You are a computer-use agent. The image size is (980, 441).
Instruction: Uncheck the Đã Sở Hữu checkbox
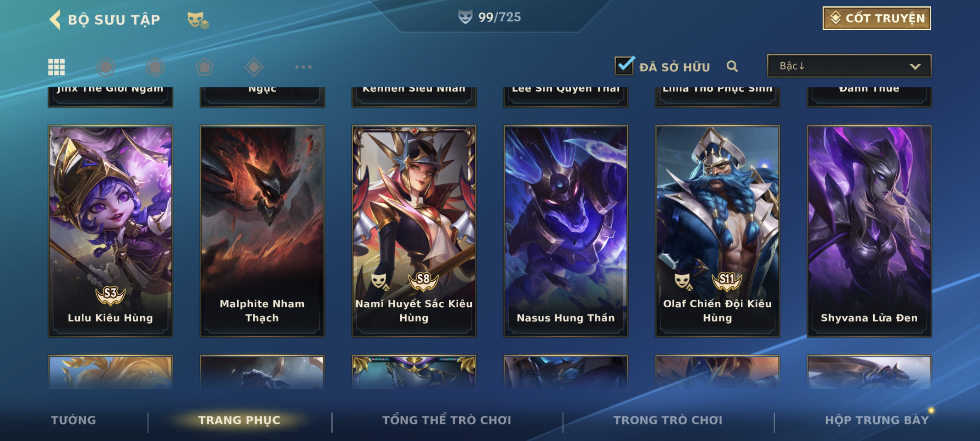point(624,65)
